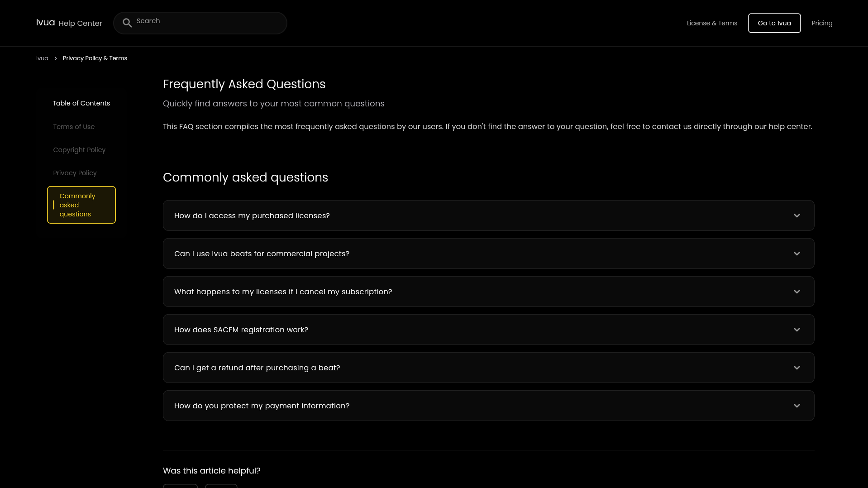Click the Go to Ivua button
Image resolution: width=868 pixels, height=488 pixels.
774,23
